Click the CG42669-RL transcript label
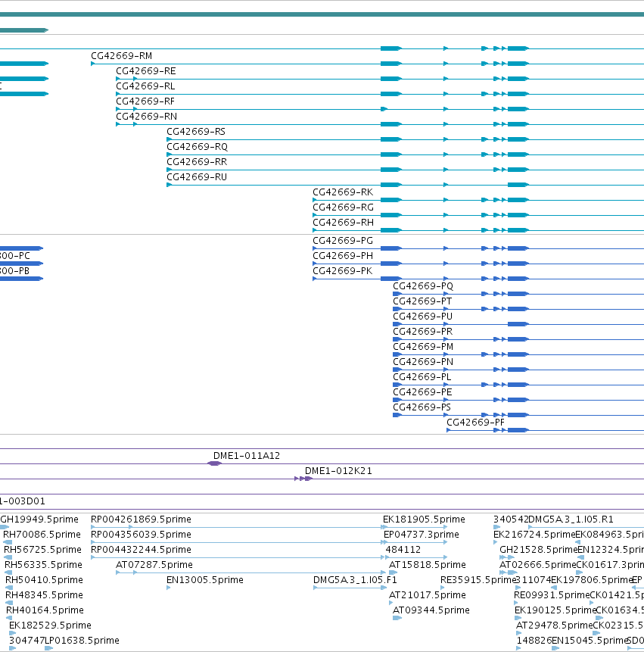 (x=145, y=86)
